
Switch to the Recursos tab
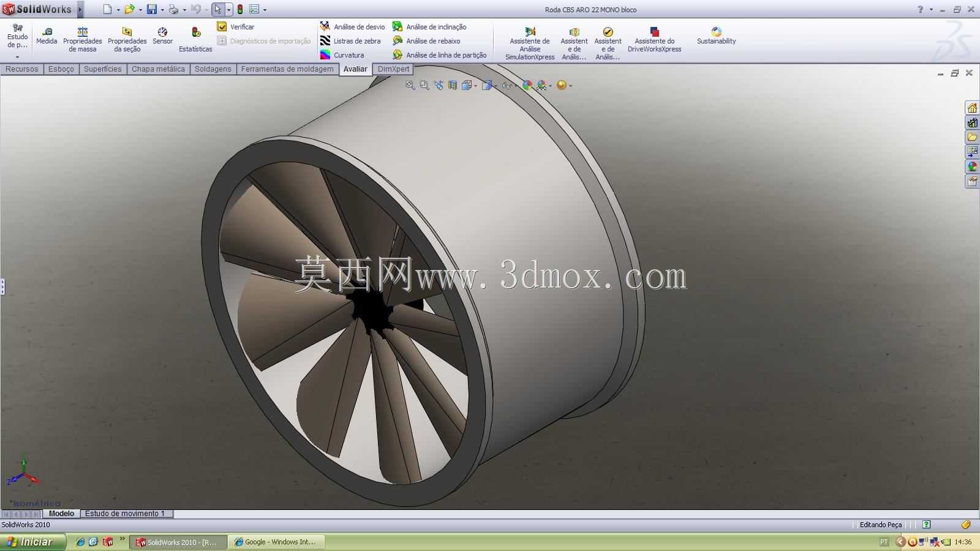pyautogui.click(x=22, y=69)
